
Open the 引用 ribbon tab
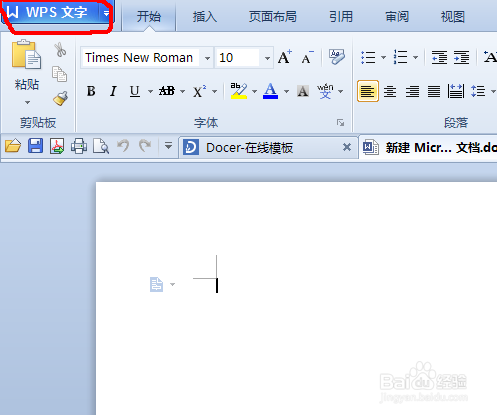click(341, 16)
